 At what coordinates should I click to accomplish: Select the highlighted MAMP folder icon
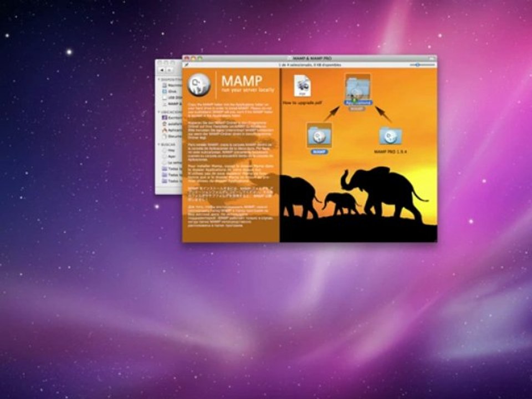319,135
